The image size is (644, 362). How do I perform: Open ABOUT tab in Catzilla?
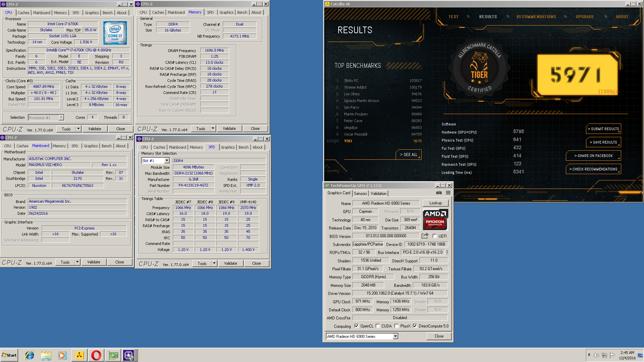[x=622, y=16]
